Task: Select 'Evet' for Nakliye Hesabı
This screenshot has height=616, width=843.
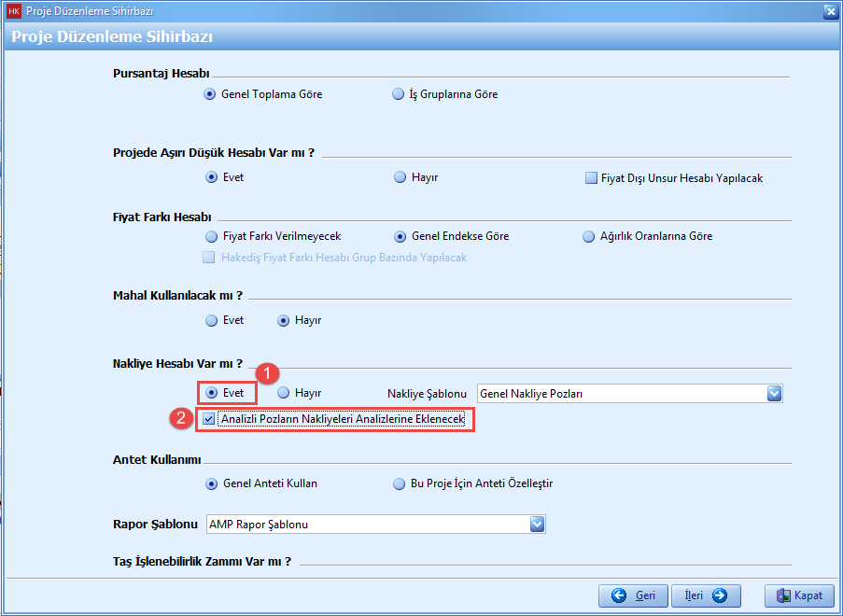Action: 212,393
